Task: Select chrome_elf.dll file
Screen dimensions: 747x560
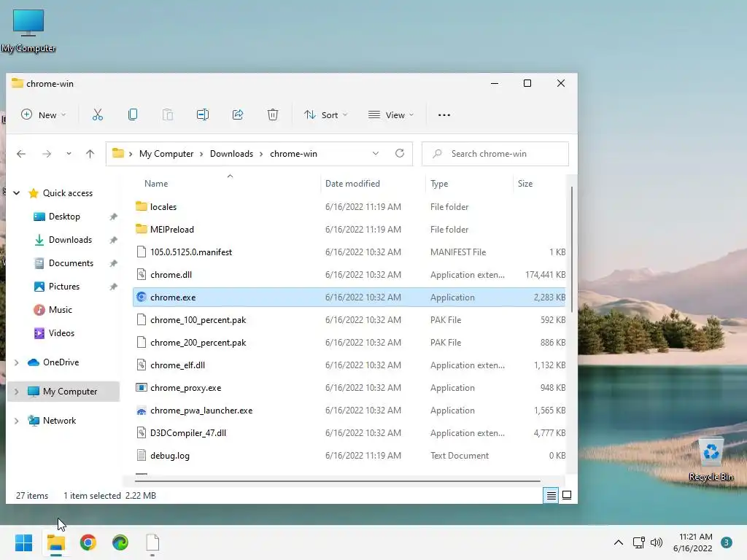Action: pos(178,365)
